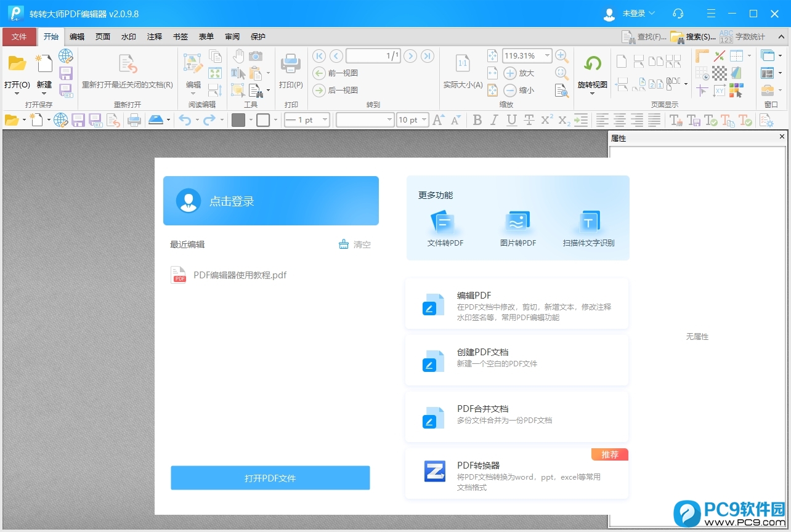Set zoom to 实际大小(A)
The image size is (791, 532).
[463, 71]
